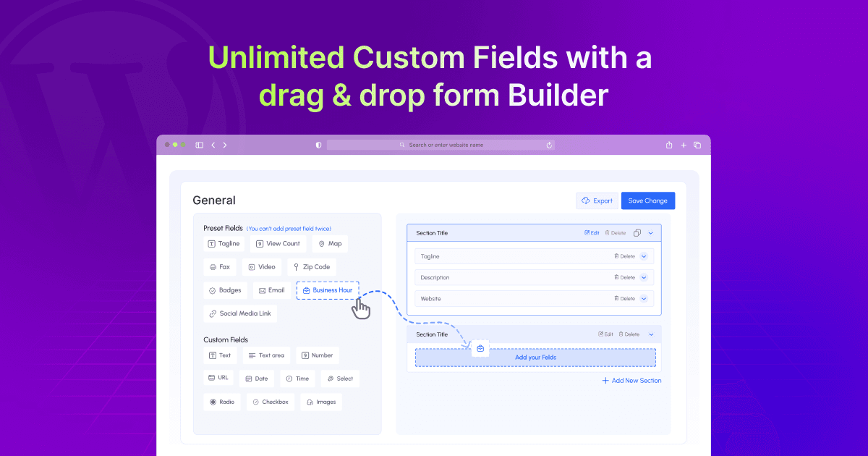868x456 pixels.
Task: Add the Video preset field
Action: click(262, 266)
